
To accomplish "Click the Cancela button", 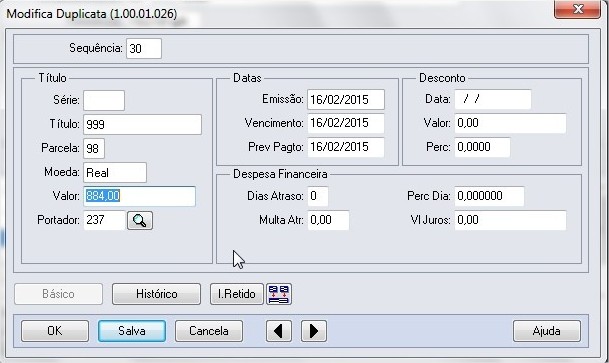I will pos(209,331).
